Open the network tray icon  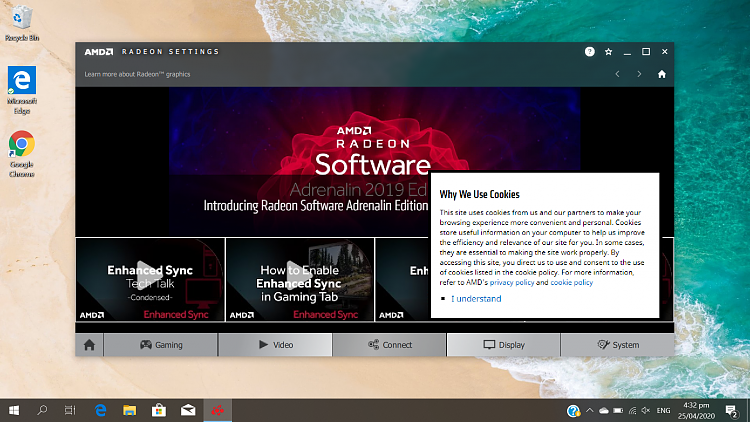click(632, 411)
